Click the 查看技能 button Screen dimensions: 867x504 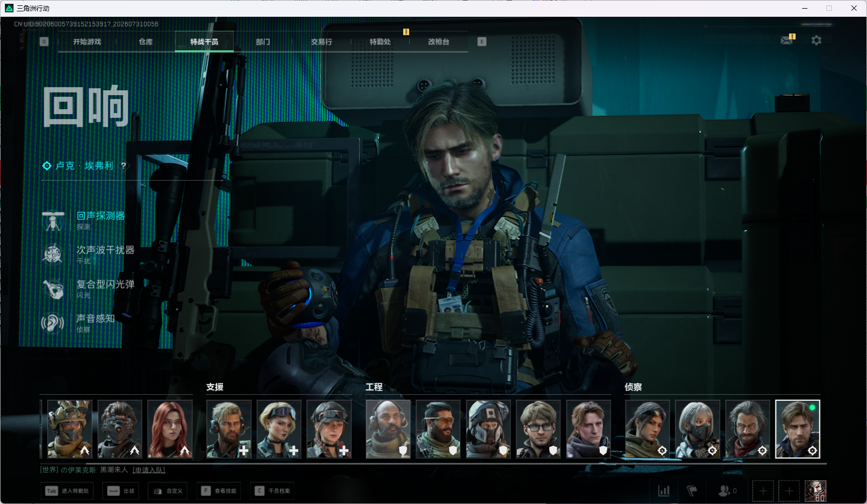(x=219, y=491)
